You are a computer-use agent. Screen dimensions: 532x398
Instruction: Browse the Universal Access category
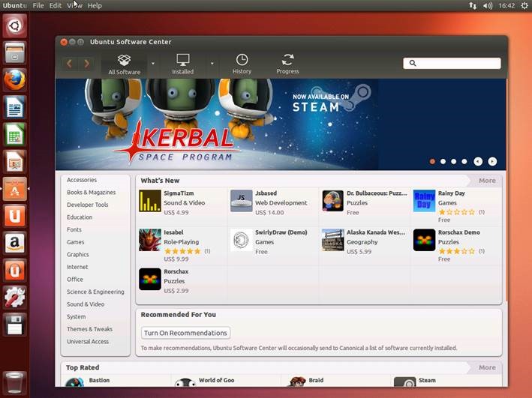pyautogui.click(x=88, y=341)
